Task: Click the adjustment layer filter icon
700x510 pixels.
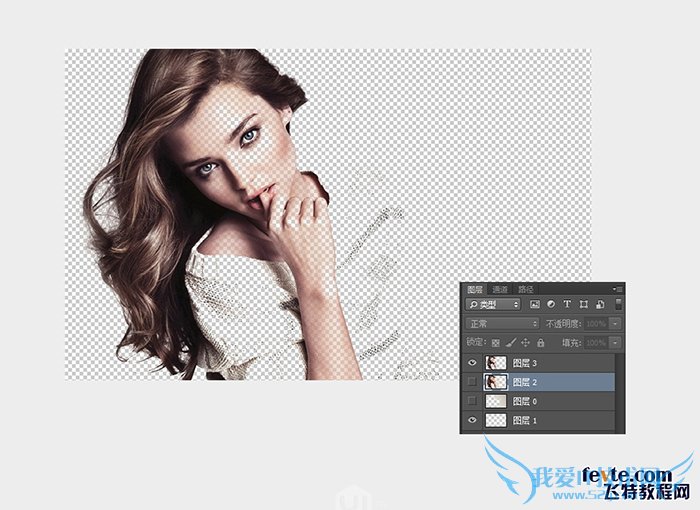Action: (551, 304)
